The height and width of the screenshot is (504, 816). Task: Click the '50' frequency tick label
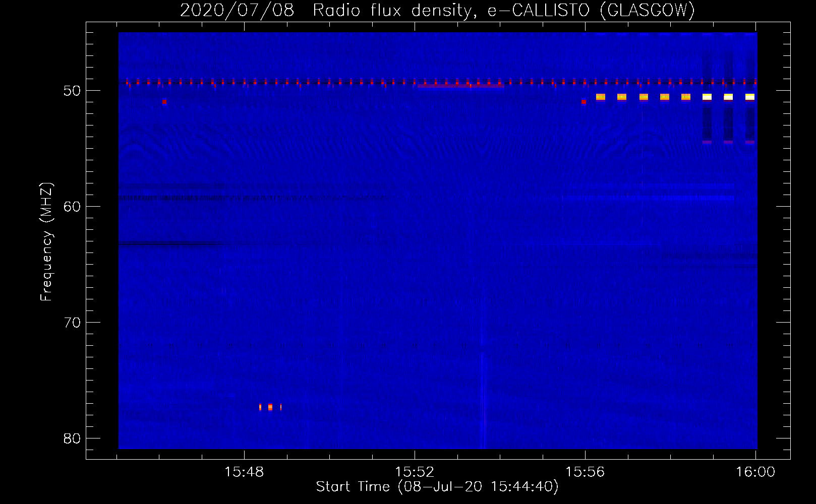pos(72,91)
